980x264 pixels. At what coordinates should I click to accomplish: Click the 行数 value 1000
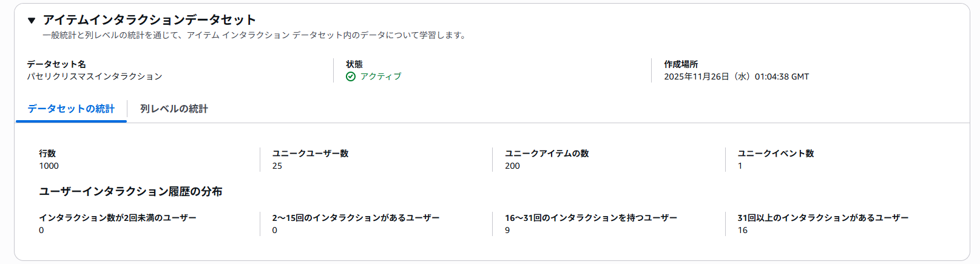click(49, 166)
